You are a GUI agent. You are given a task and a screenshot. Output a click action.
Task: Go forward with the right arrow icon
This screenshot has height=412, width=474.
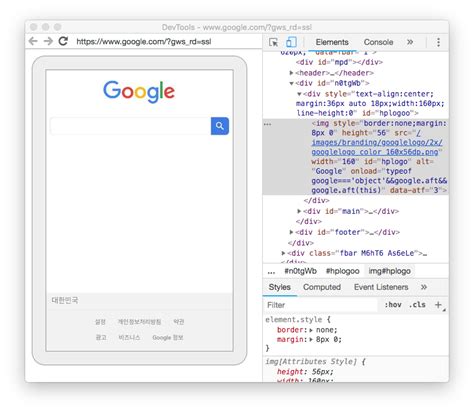click(x=48, y=41)
